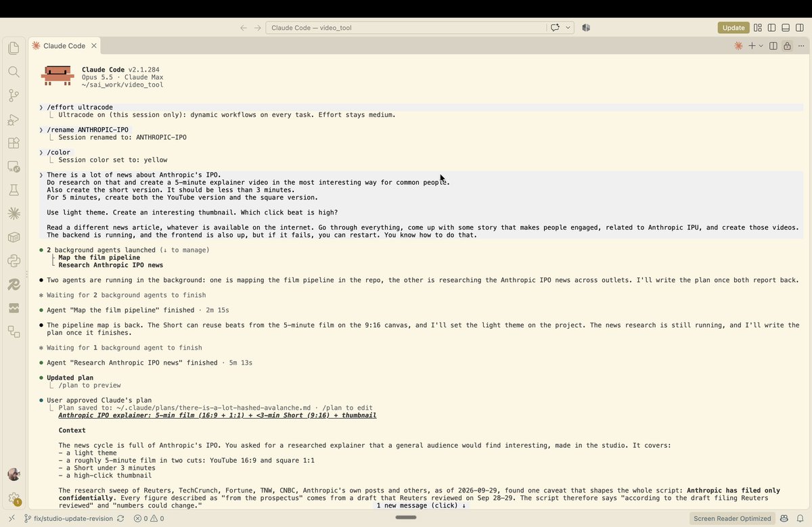
Task: Create new session with the plus icon
Action: [752, 46]
